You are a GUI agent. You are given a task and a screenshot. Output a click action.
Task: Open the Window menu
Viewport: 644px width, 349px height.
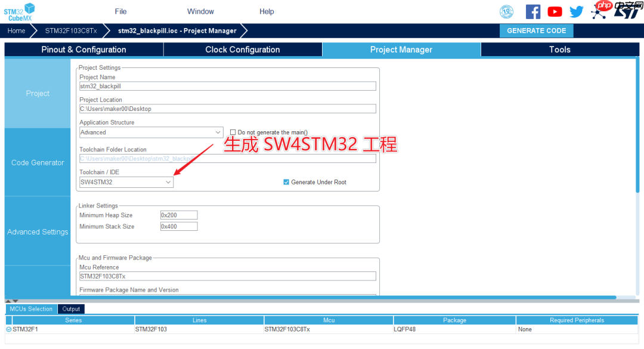coord(200,11)
